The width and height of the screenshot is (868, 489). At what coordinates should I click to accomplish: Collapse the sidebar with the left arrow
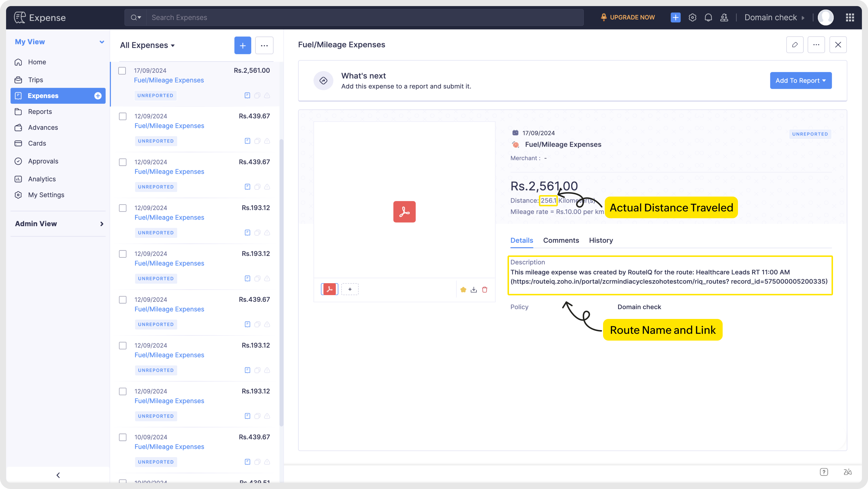pos(58,476)
